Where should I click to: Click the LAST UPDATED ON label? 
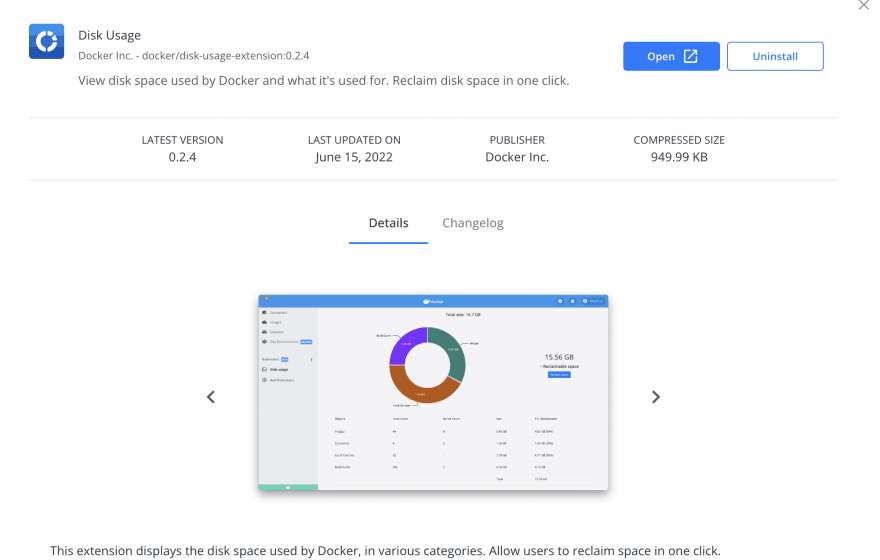pos(354,140)
